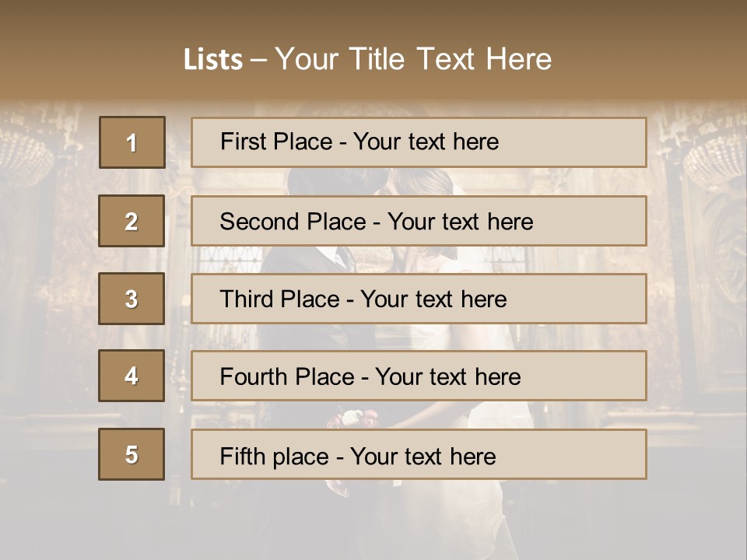
Task: Click the Fifth place text bar
Action: coord(419,454)
